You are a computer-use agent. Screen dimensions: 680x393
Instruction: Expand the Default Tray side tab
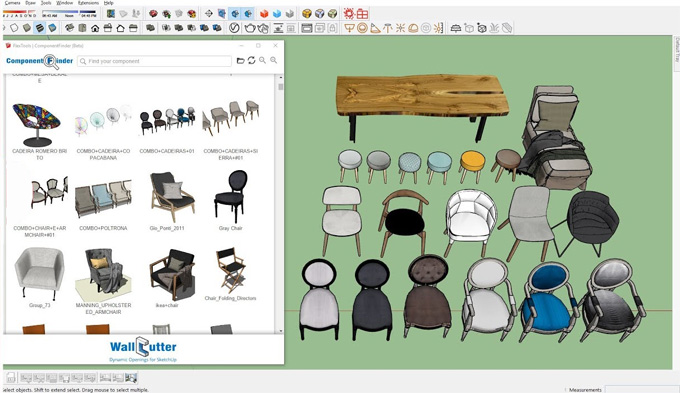[x=676, y=55]
